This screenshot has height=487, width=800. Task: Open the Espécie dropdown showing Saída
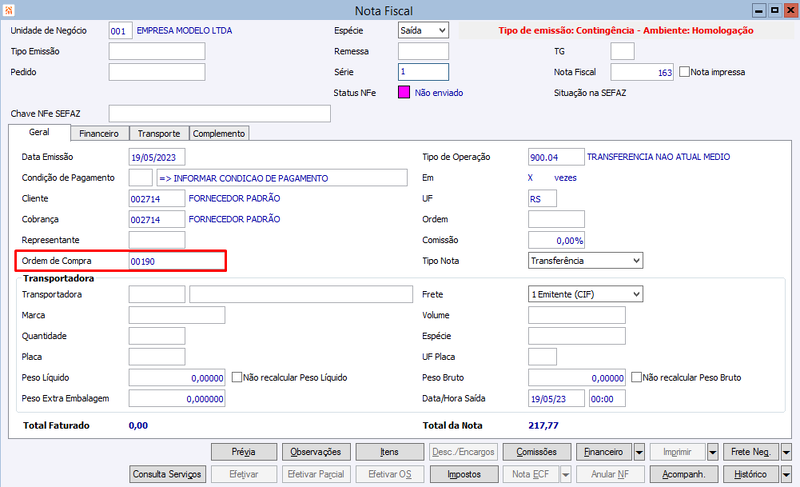[423, 31]
